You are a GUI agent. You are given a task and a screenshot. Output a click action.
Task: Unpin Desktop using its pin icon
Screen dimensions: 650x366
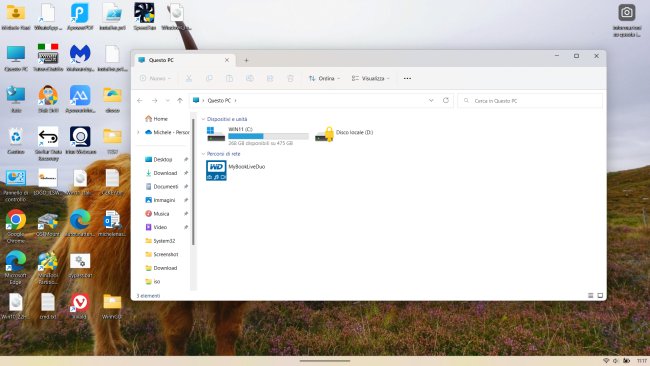(x=186, y=160)
